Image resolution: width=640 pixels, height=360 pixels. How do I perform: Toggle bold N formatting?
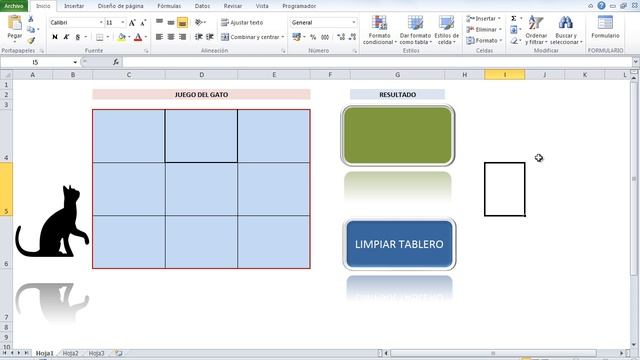55,37
